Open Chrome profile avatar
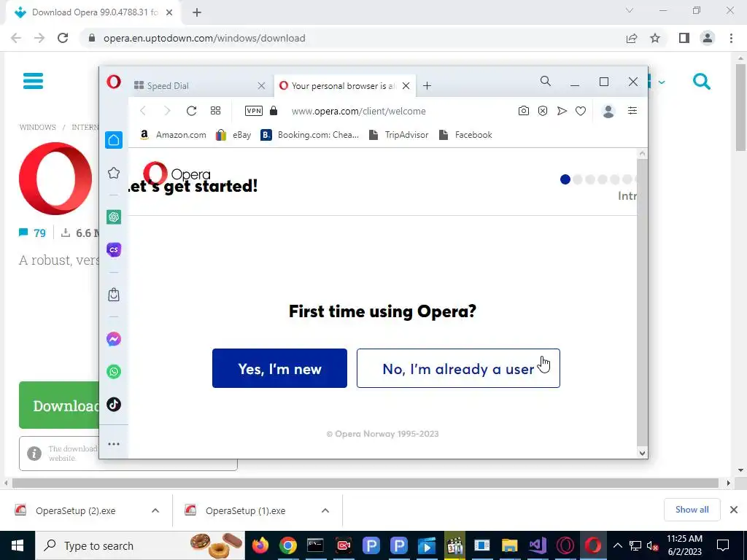Viewport: 747px width, 560px height. click(x=708, y=38)
